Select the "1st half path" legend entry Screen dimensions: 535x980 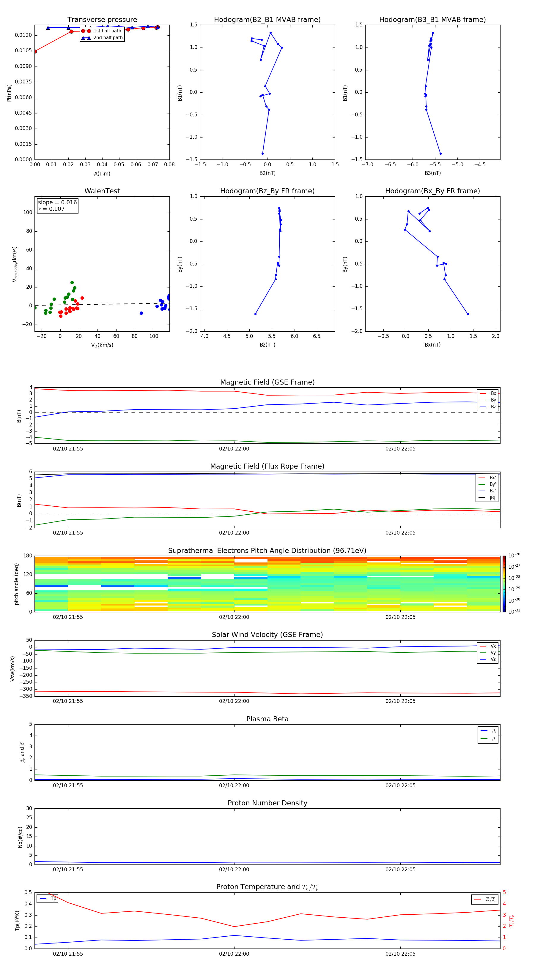click(x=102, y=31)
